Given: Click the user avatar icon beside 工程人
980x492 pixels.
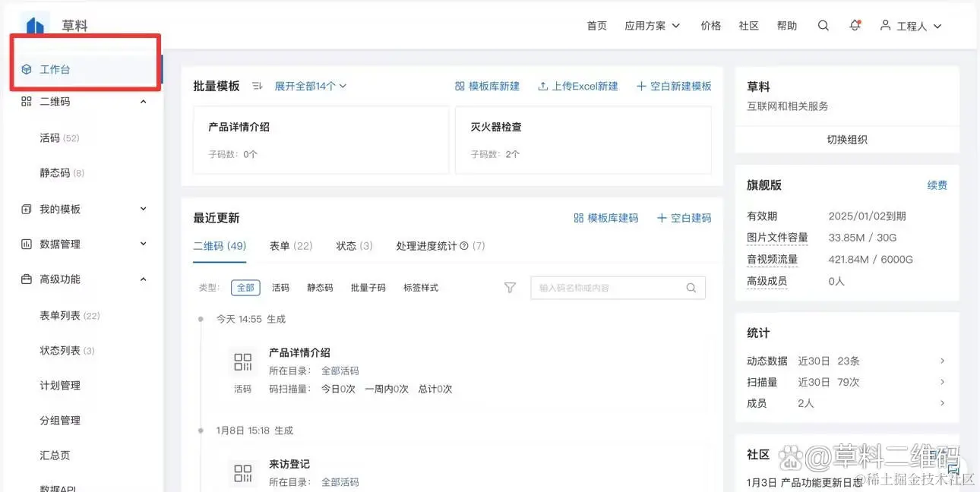Looking at the screenshot, I should [885, 26].
